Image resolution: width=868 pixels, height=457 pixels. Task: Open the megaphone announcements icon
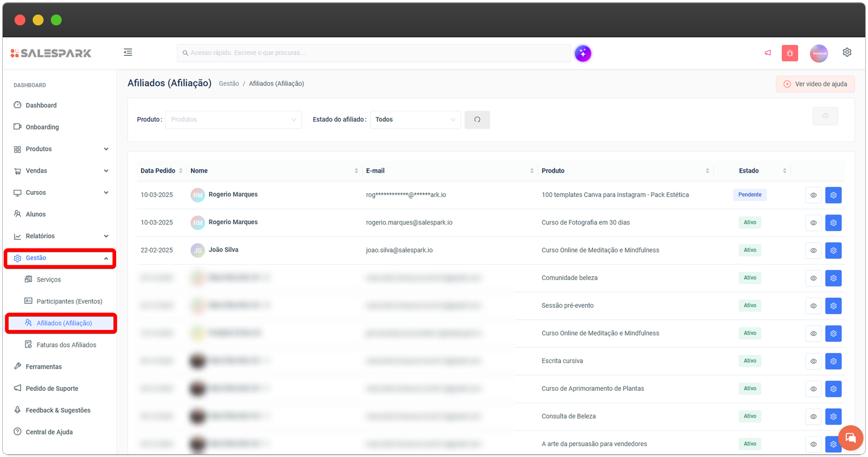coord(768,53)
